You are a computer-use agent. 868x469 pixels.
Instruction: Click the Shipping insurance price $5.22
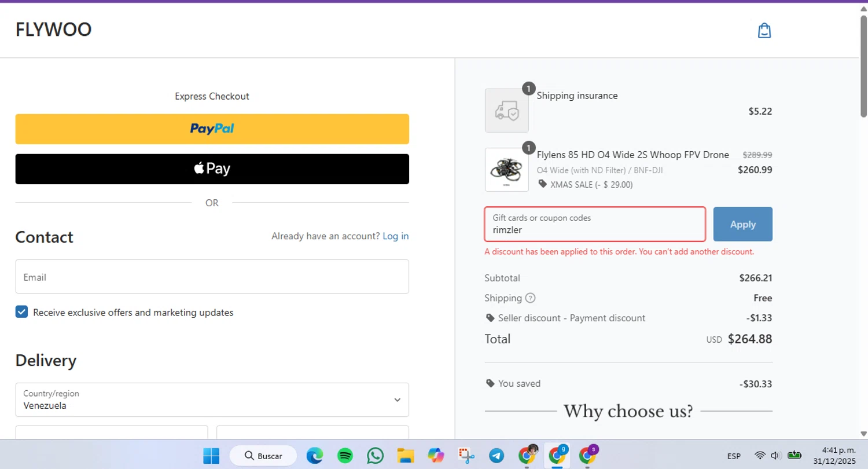click(x=760, y=111)
